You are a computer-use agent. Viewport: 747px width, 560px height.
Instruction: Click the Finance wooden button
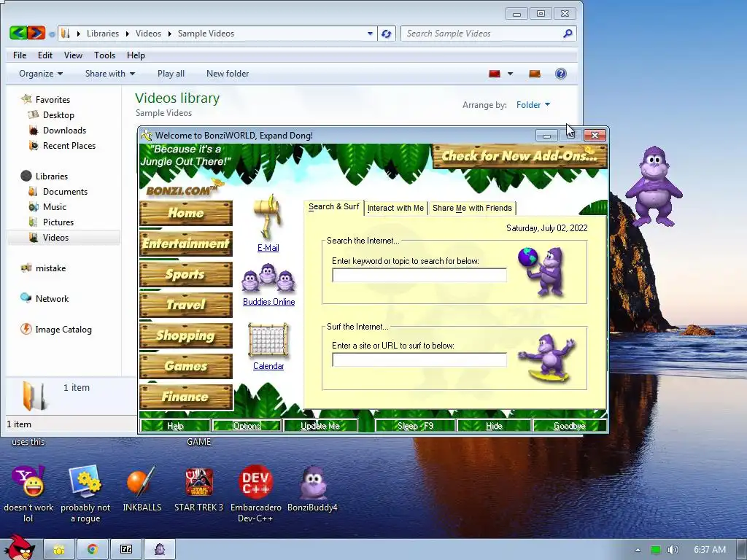pos(186,397)
